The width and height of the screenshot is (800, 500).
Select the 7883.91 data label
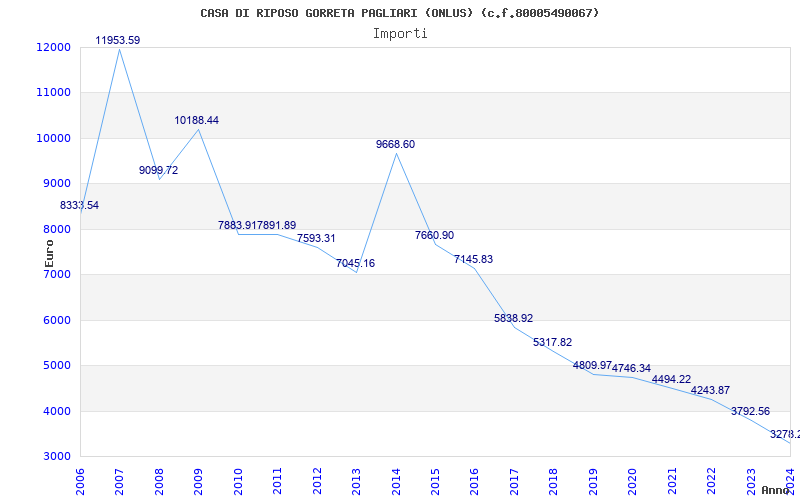(x=237, y=226)
